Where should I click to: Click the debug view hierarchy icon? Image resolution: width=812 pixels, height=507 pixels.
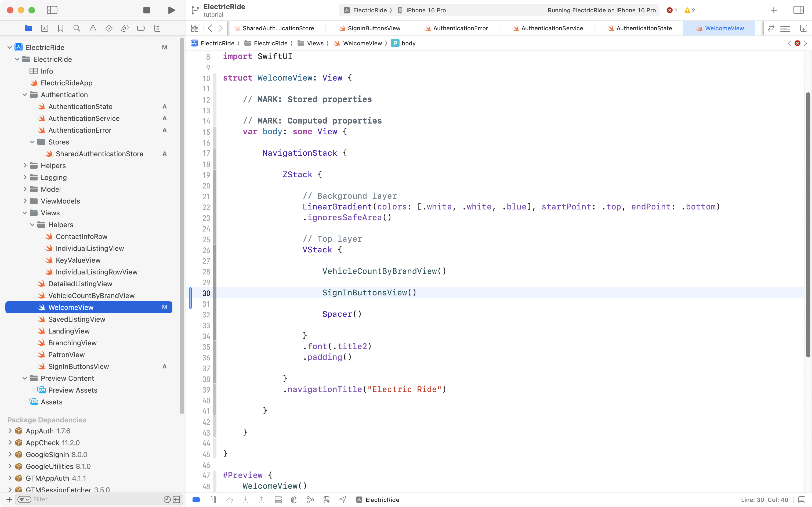pyautogui.click(x=294, y=500)
